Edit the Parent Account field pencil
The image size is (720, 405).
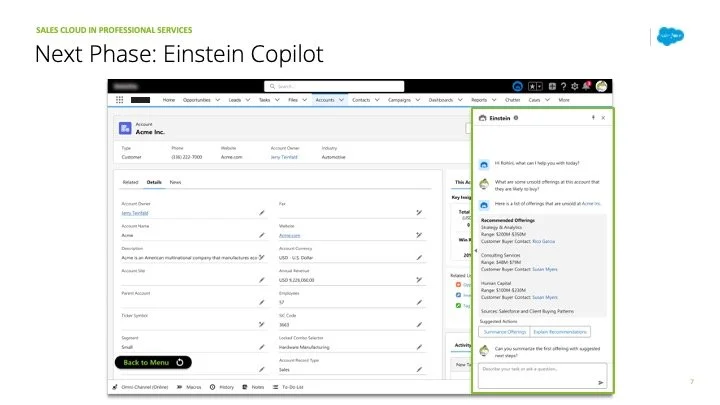tap(262, 302)
